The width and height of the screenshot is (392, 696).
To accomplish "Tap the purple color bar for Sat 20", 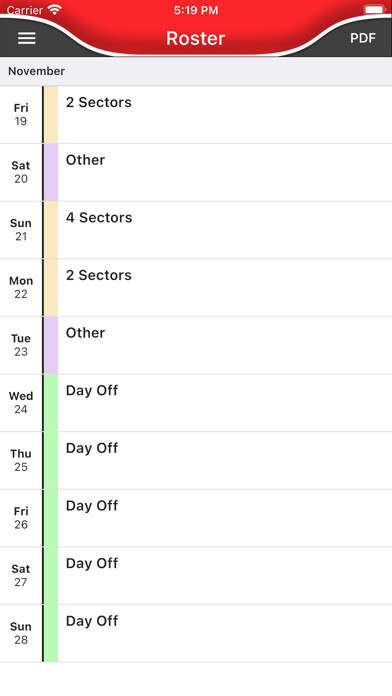I will (x=51, y=172).
